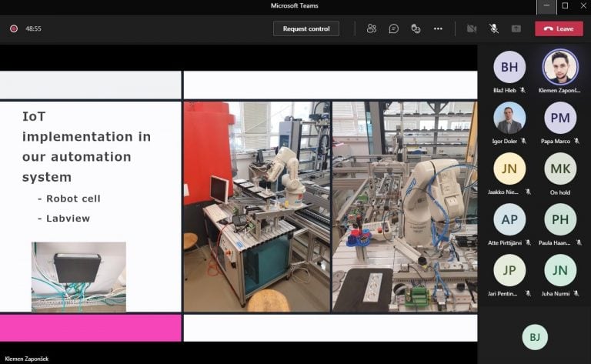Open the meeting chat icon
The image size is (591, 364).
pos(393,28)
